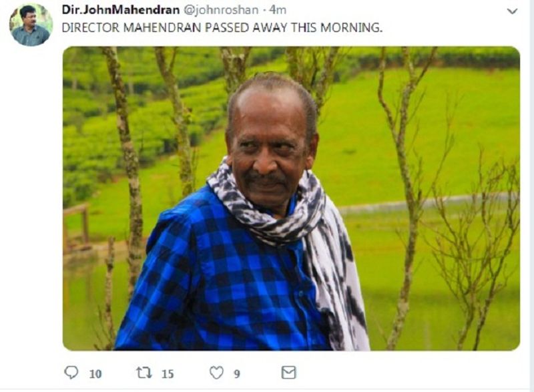
Task: Like the tweet with the heart icon
Action: (x=216, y=373)
